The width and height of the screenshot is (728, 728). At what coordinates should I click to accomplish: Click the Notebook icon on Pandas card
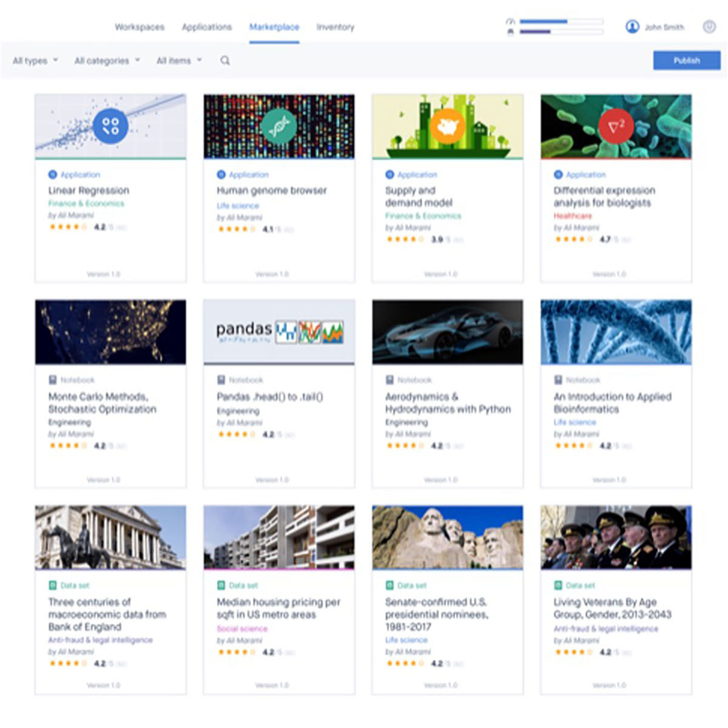[x=221, y=380]
